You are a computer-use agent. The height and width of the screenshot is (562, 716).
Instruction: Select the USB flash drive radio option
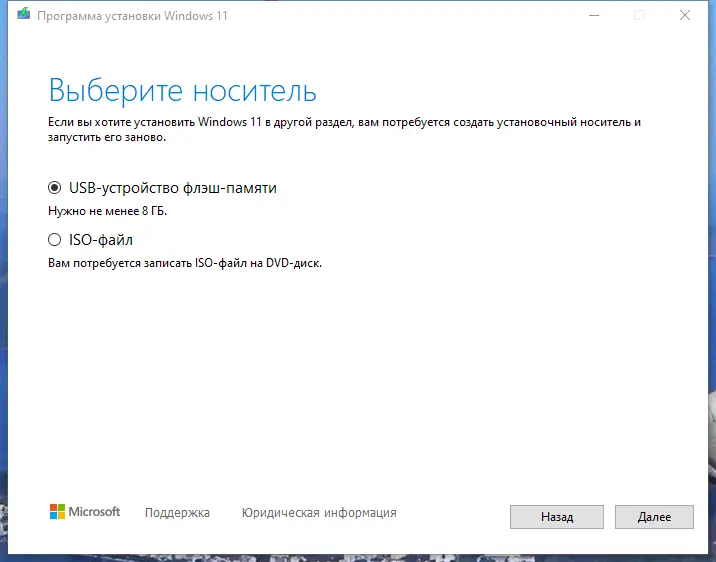coord(54,188)
